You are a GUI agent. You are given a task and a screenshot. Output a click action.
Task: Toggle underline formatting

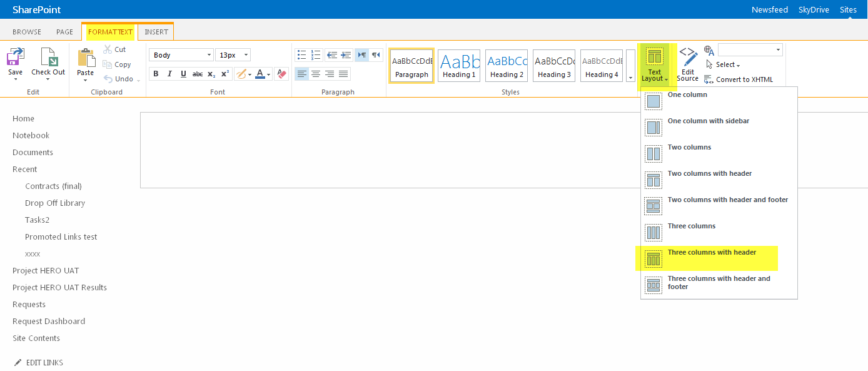click(x=183, y=74)
